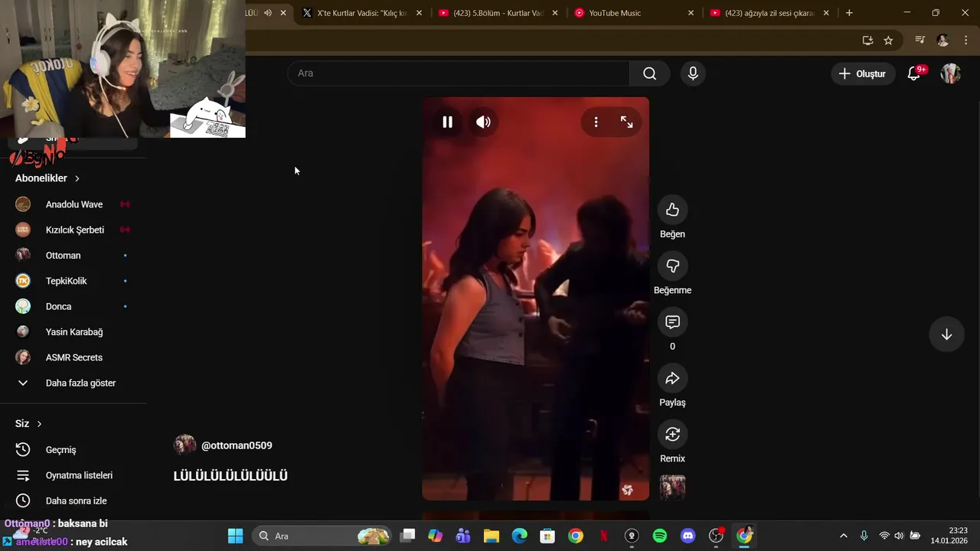The image size is (980, 551).
Task: Click the @ottoman0509 channel avatar
Action: coord(185,445)
